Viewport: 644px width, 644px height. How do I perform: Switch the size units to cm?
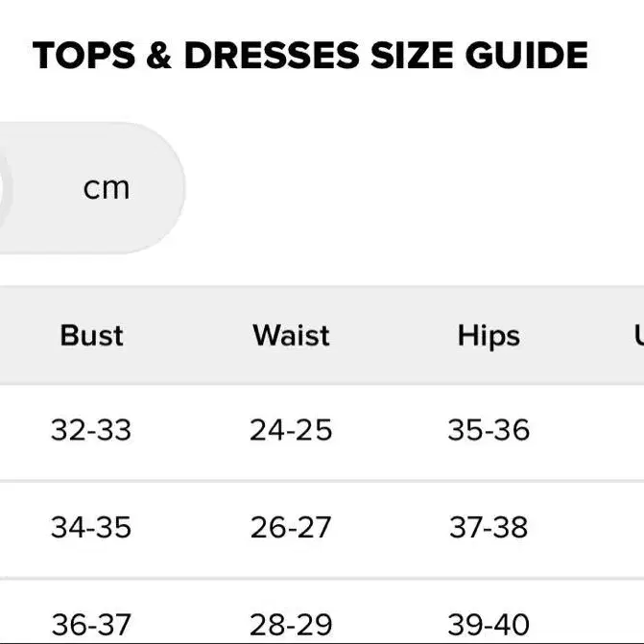pos(106,188)
